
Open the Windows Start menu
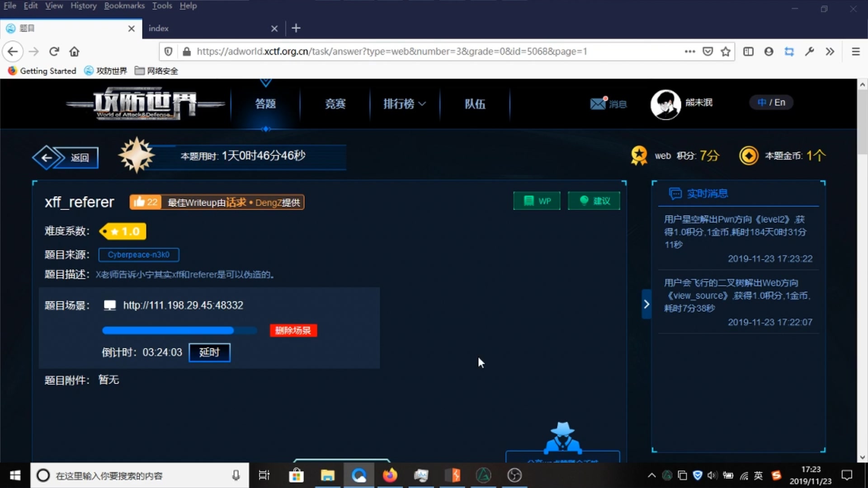pyautogui.click(x=15, y=475)
